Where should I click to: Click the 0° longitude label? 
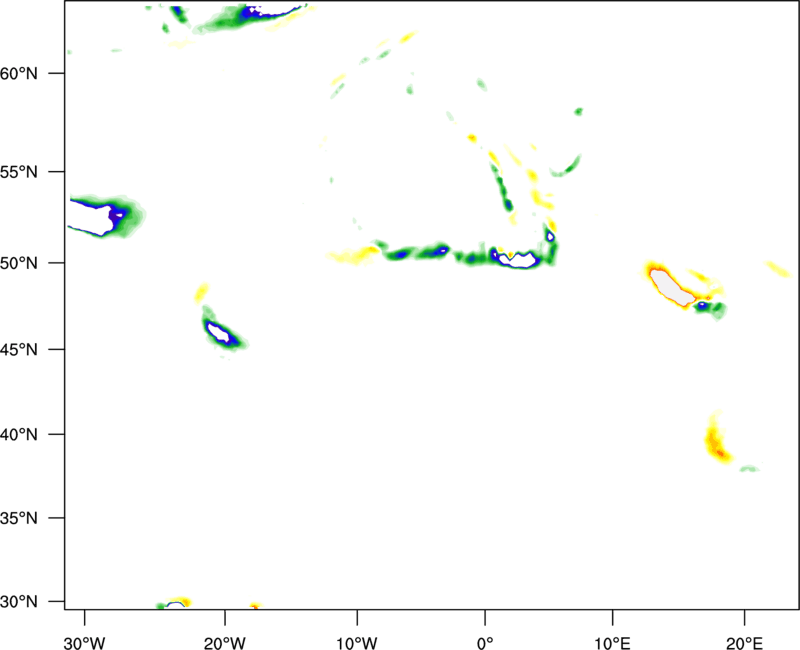tap(485, 643)
